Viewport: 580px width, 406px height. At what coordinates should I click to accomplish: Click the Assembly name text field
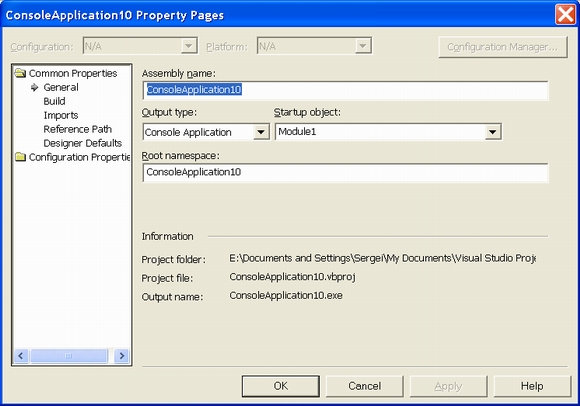click(x=345, y=90)
